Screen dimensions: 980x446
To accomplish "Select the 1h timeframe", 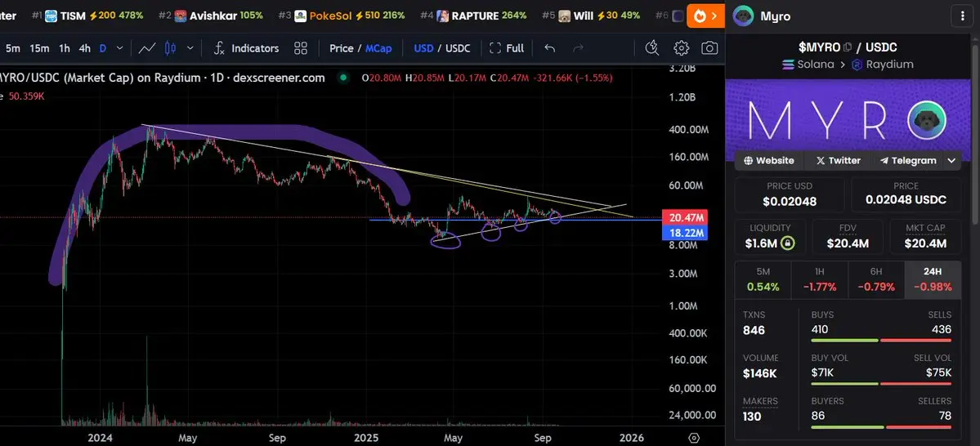I will pos(65,48).
